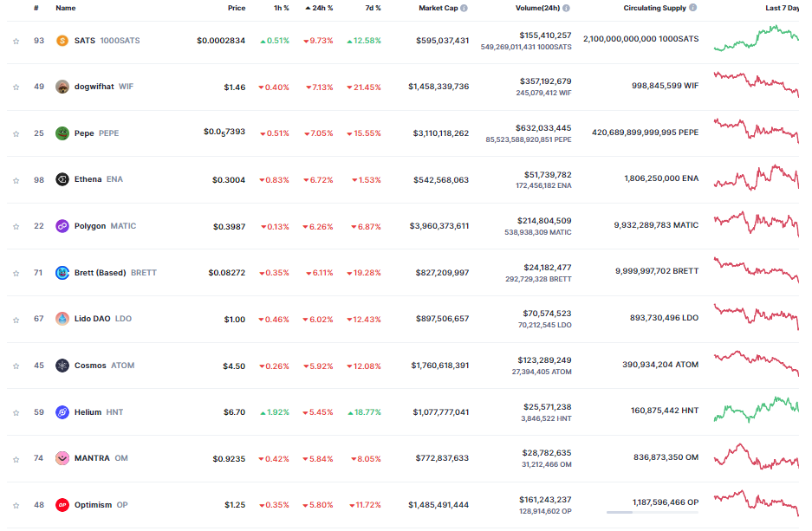Add dogwifhat to watchlist with star
812x531 pixels.
(16, 87)
